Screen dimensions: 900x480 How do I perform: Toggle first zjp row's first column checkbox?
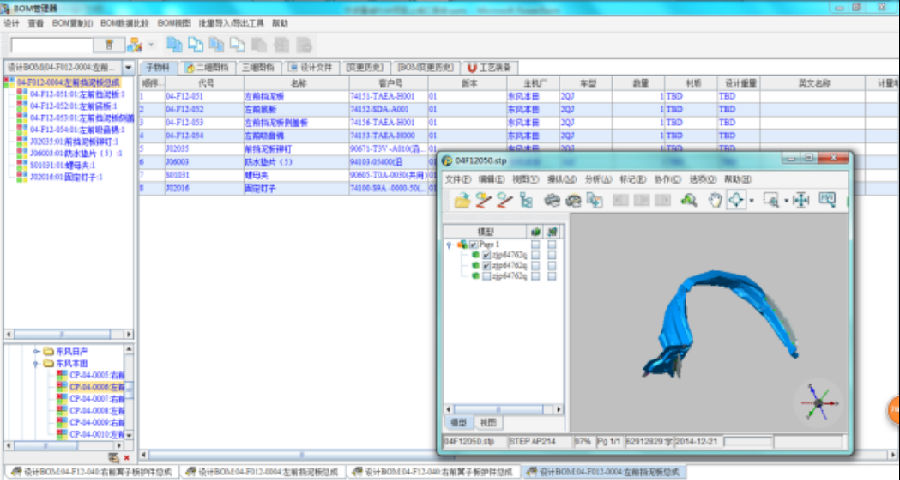point(536,255)
